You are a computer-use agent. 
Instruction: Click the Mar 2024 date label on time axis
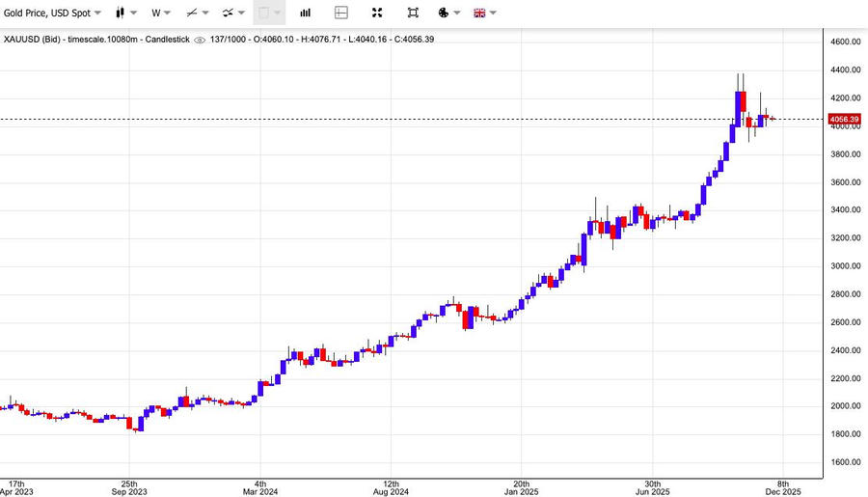tap(260, 489)
